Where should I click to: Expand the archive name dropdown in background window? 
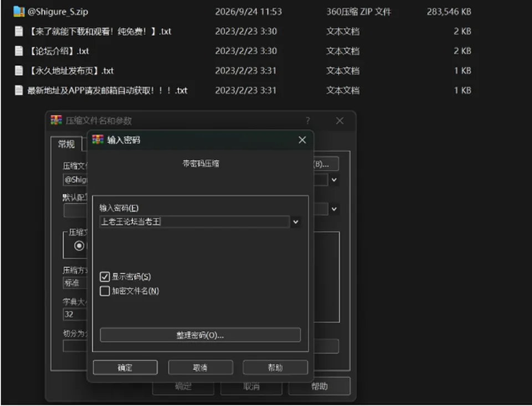[334, 180]
